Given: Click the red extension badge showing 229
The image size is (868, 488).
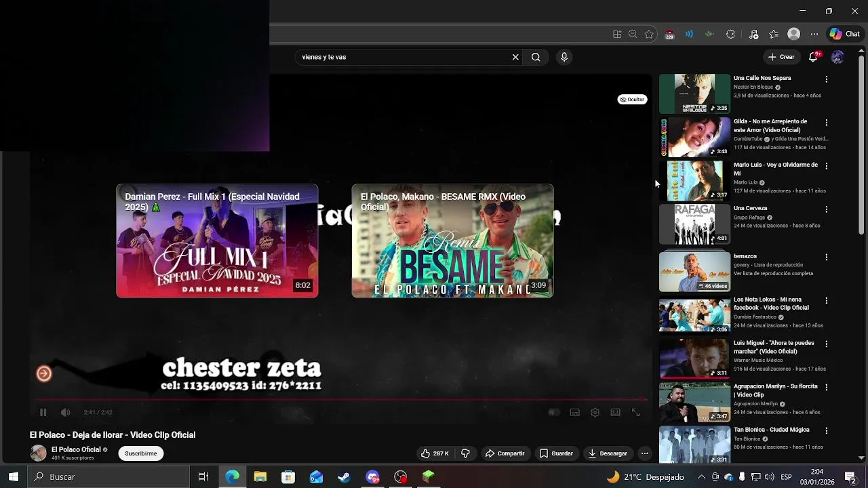Looking at the screenshot, I should pos(669,35).
